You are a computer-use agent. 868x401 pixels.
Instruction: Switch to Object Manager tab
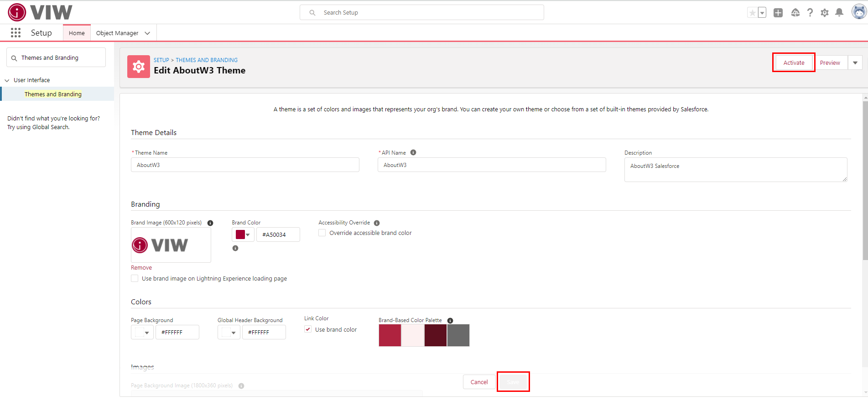point(117,33)
